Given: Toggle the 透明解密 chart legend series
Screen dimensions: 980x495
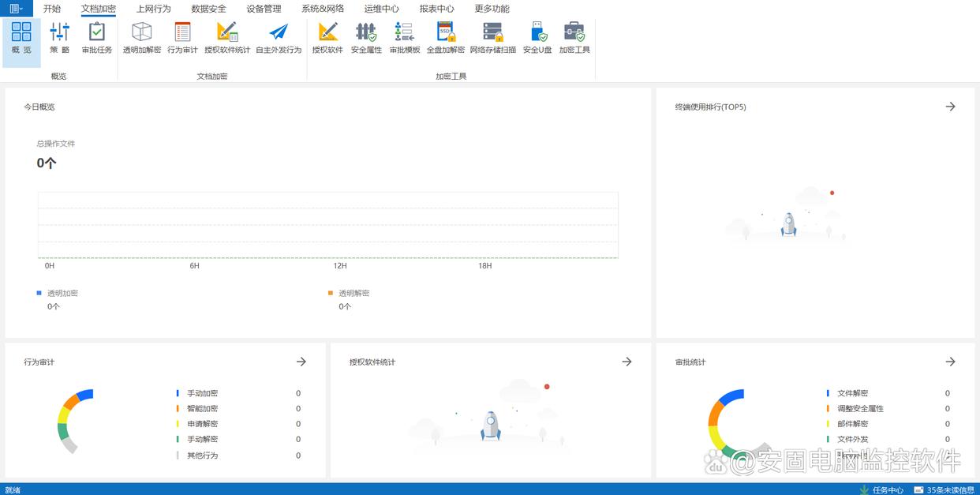Looking at the screenshot, I should point(353,293).
